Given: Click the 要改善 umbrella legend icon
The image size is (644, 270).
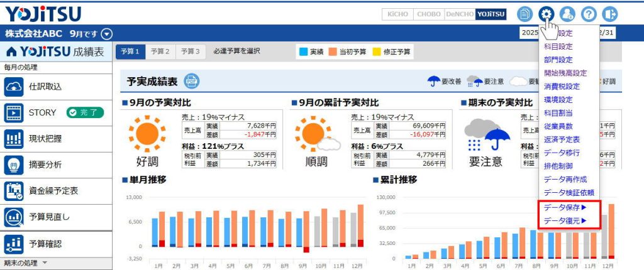Looking at the screenshot, I should pyautogui.click(x=434, y=81).
